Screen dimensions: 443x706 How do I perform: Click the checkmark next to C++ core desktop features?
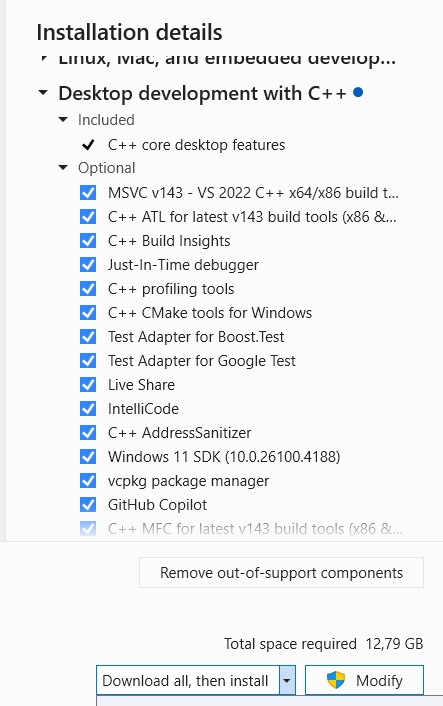[x=88, y=145]
